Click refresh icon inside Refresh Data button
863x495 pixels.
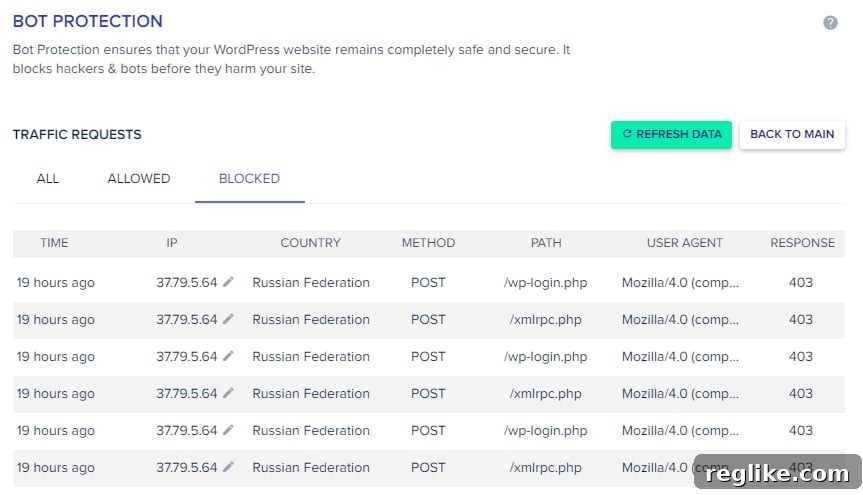click(627, 134)
